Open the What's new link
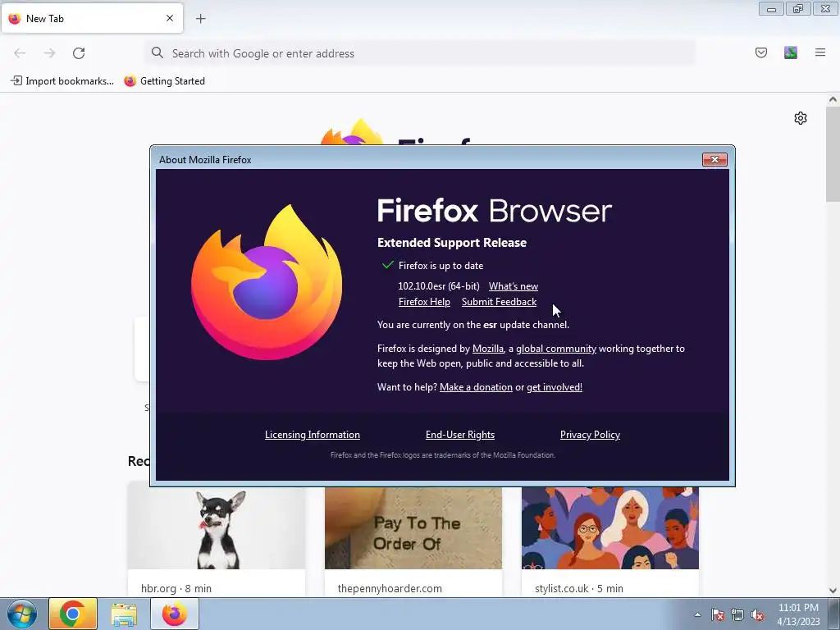This screenshot has width=840, height=630. [514, 286]
